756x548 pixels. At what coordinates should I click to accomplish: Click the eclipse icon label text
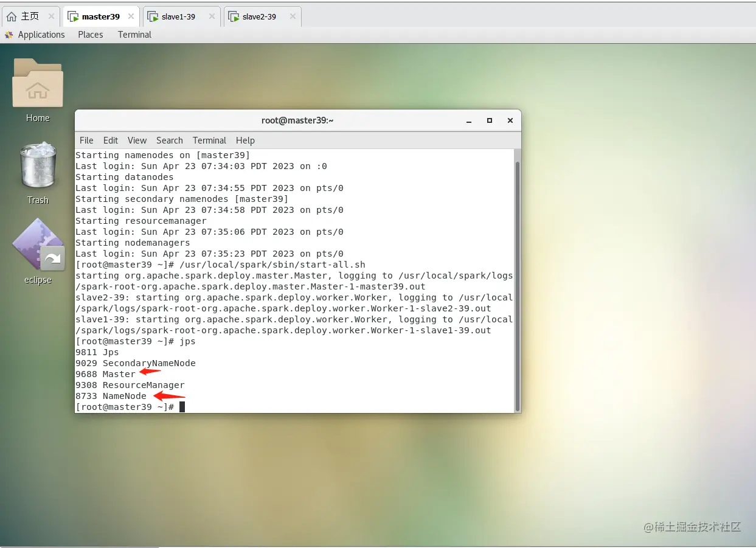tap(38, 280)
